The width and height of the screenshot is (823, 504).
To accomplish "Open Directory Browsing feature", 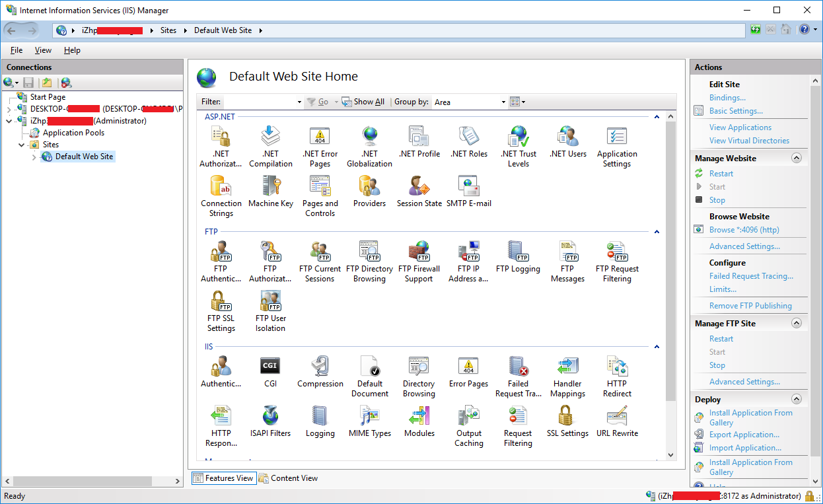I will (x=419, y=376).
